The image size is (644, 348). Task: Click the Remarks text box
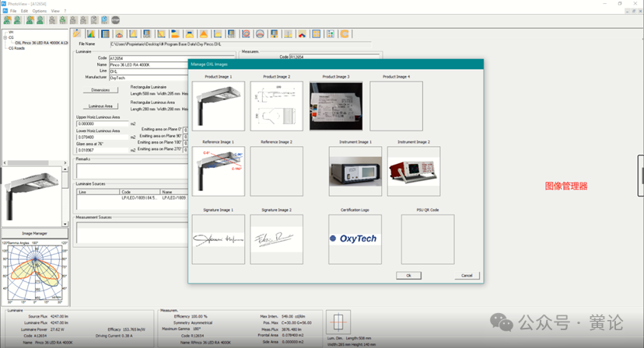[x=132, y=171]
